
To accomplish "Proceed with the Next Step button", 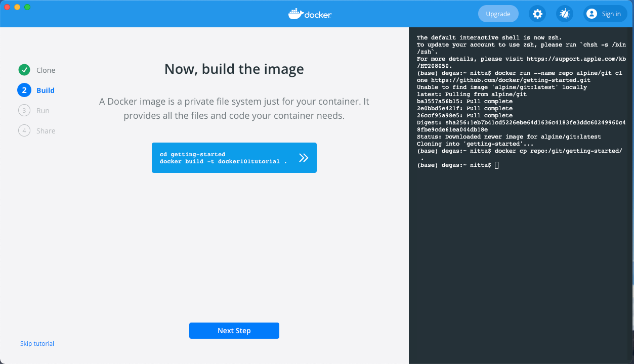I will click(x=234, y=331).
